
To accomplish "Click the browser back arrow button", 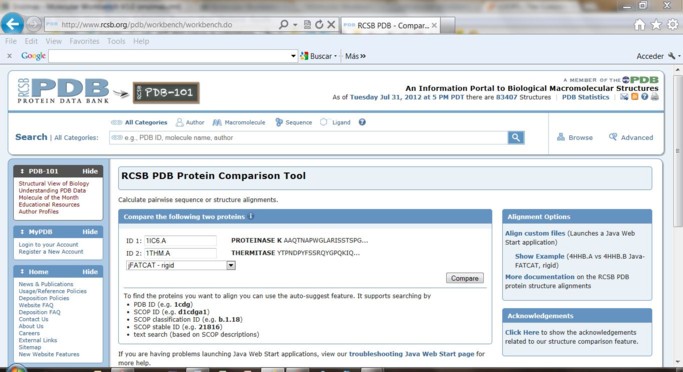I will pyautogui.click(x=12, y=24).
